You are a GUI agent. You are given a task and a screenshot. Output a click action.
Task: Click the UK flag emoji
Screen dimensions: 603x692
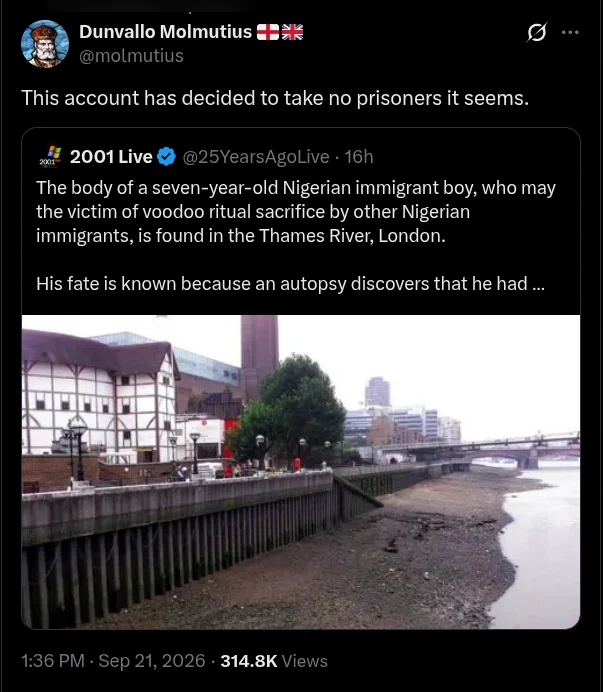pyautogui.click(x=292, y=32)
